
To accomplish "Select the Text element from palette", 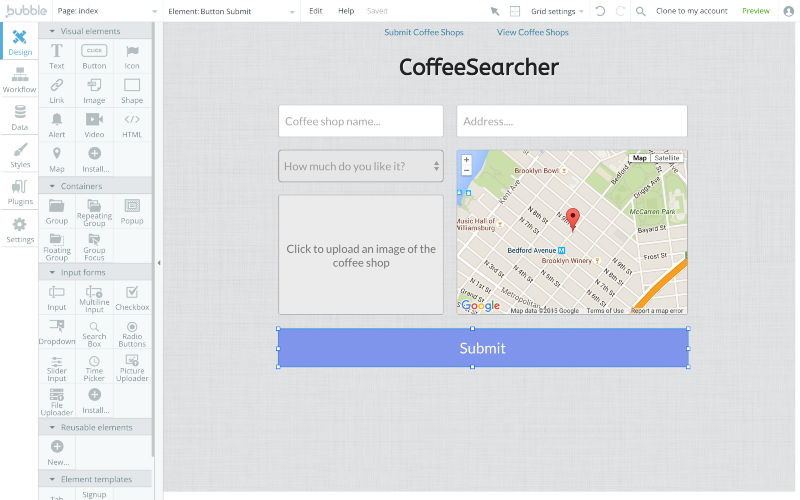I will click(x=57, y=56).
